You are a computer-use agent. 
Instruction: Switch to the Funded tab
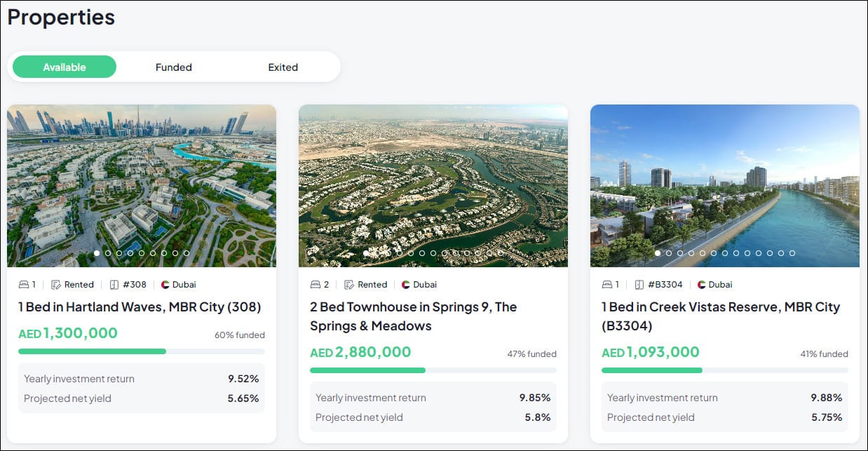click(x=174, y=67)
